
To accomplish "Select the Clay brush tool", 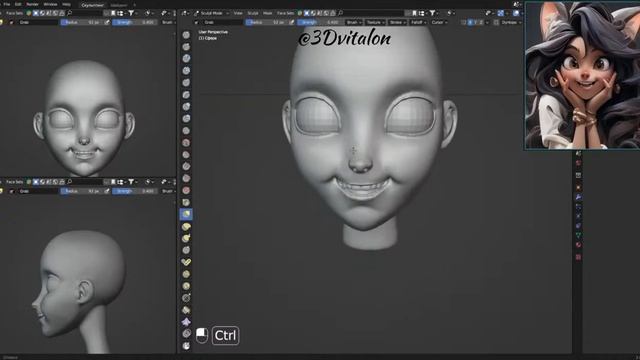I will point(186,59).
